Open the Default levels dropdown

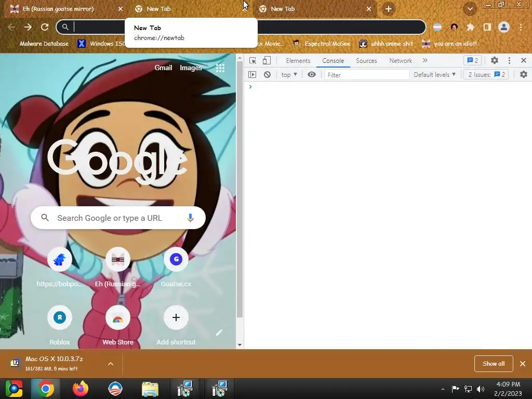[x=435, y=75]
